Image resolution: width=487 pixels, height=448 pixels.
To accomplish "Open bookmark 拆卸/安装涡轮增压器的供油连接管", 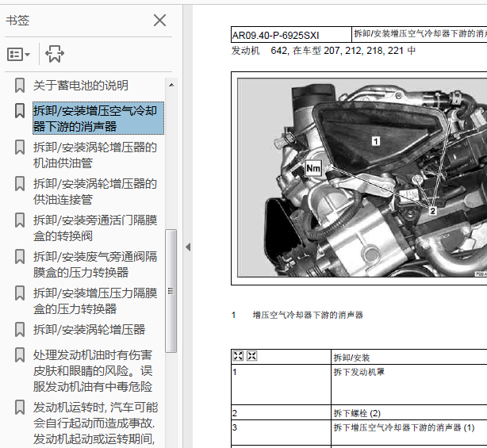I will click(95, 192).
